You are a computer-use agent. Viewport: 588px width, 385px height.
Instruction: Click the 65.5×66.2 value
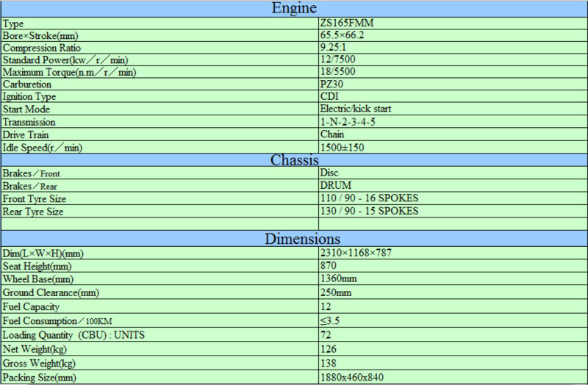pos(342,35)
